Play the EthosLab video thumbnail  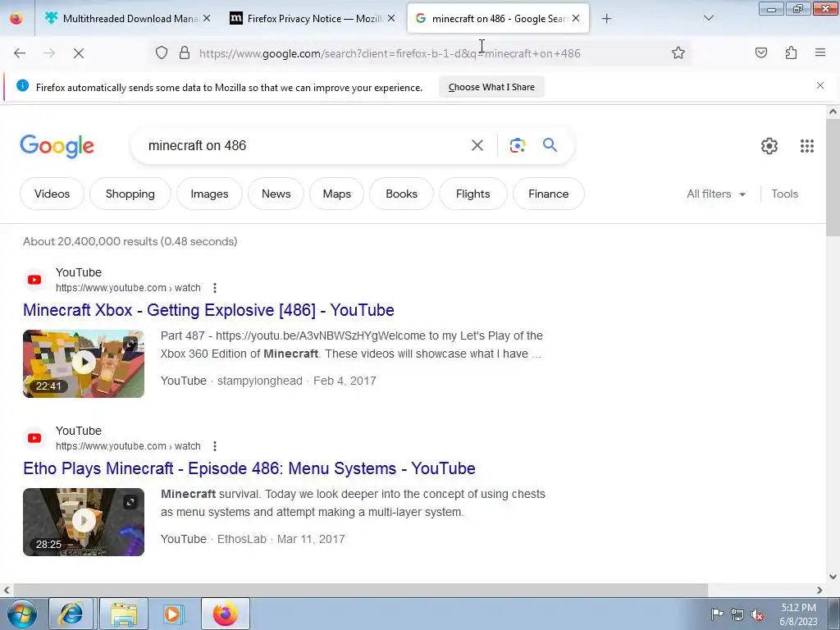pos(84,522)
